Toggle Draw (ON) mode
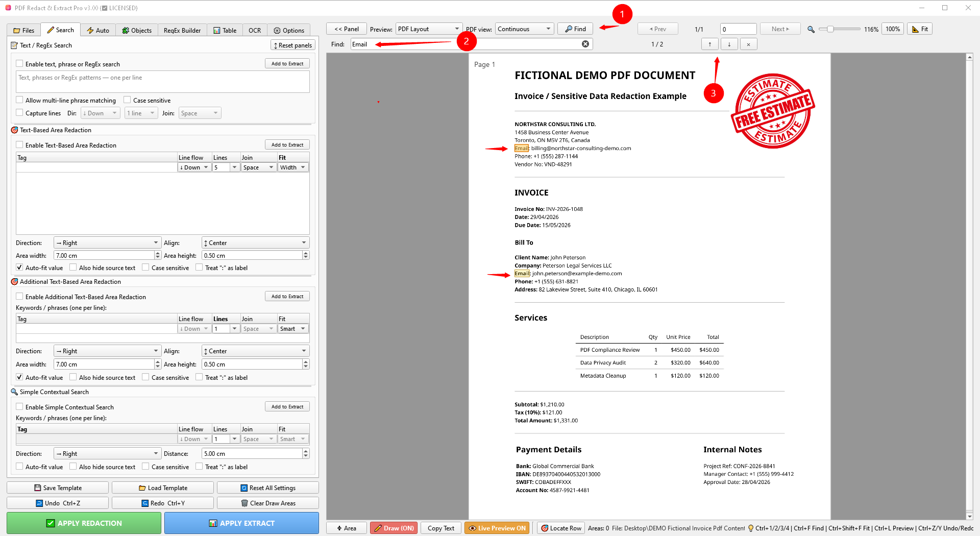Screen dimensions: 980x536 click(x=394, y=528)
